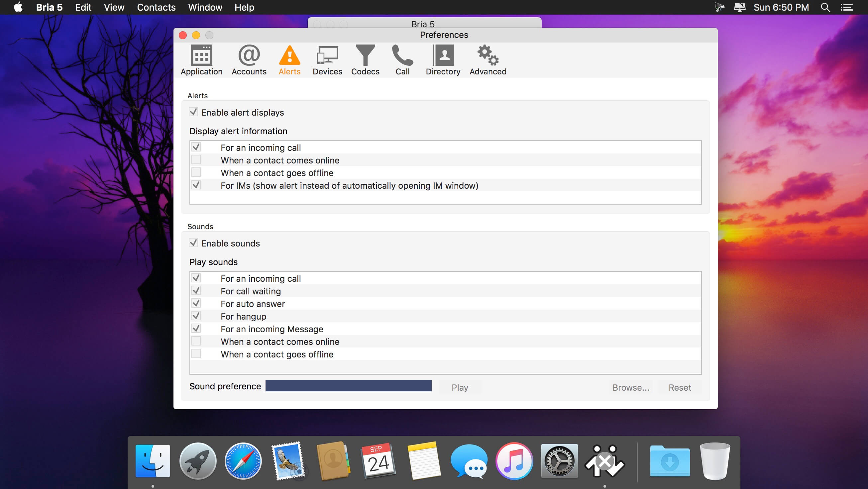Open System Preferences from the dock
The height and width of the screenshot is (489, 868).
point(559,461)
